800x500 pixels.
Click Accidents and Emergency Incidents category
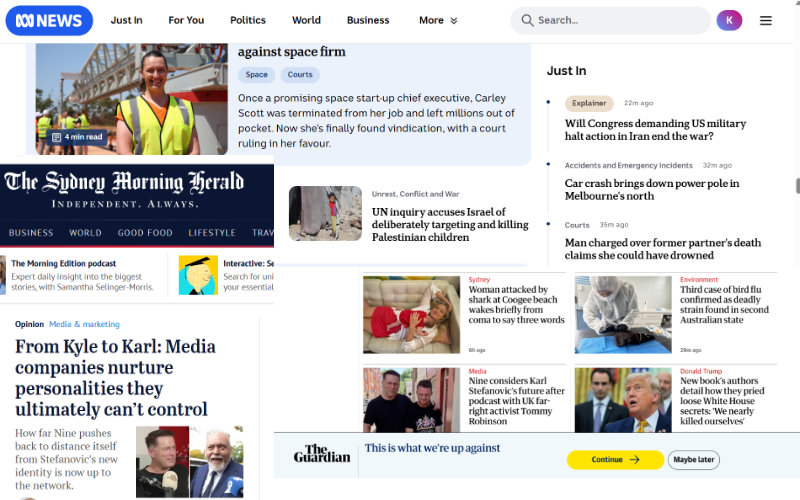[x=629, y=165]
